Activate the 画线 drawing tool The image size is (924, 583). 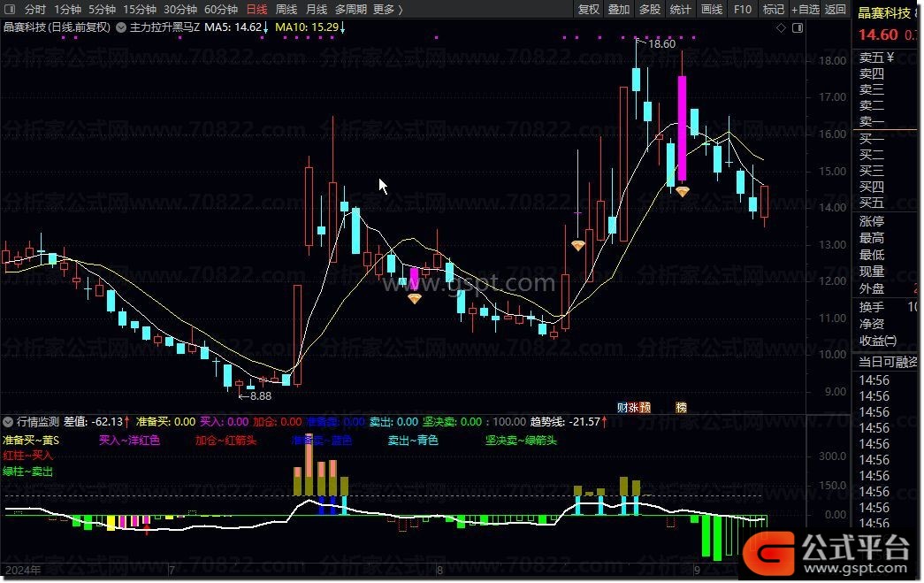[x=712, y=10]
